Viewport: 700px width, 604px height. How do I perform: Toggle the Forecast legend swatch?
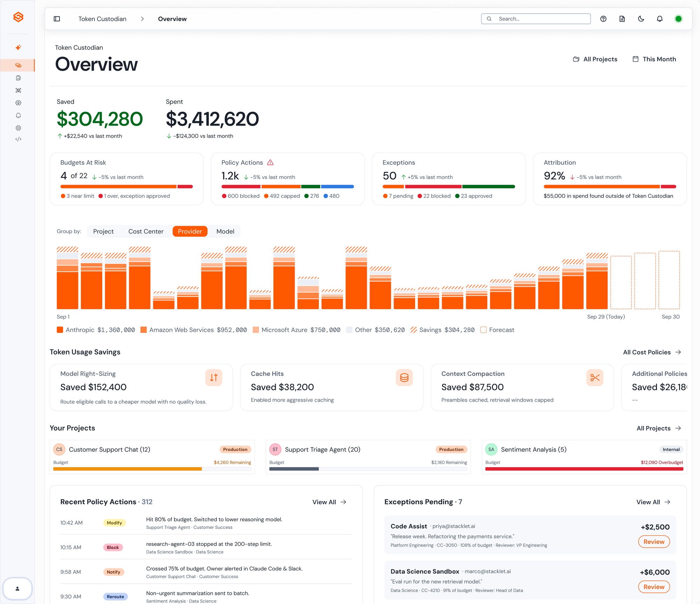tap(483, 330)
